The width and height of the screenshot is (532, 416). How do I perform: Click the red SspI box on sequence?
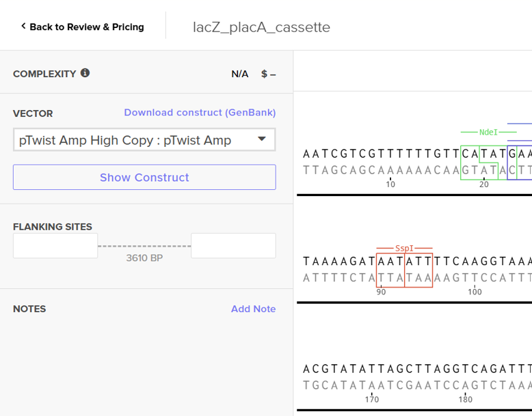404,270
